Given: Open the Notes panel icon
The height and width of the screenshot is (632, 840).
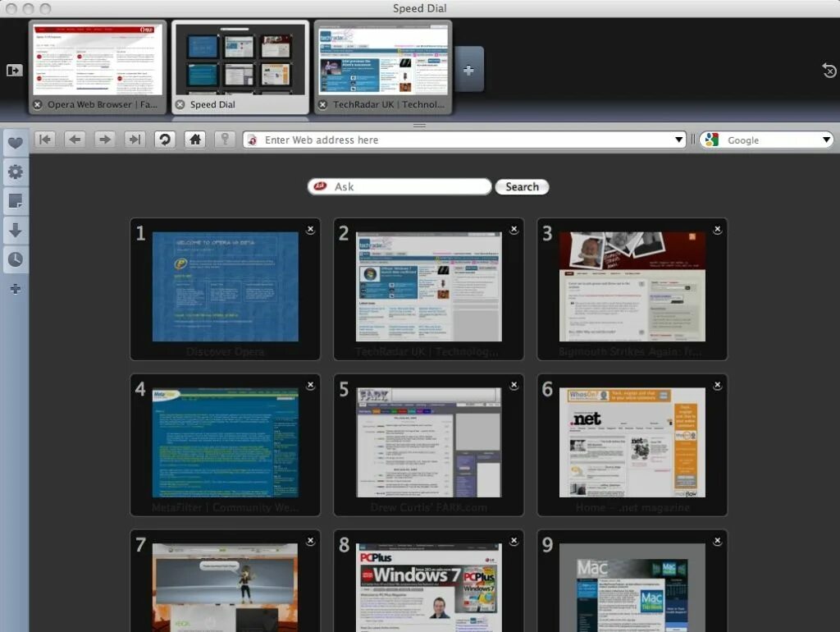Looking at the screenshot, I should point(15,201).
